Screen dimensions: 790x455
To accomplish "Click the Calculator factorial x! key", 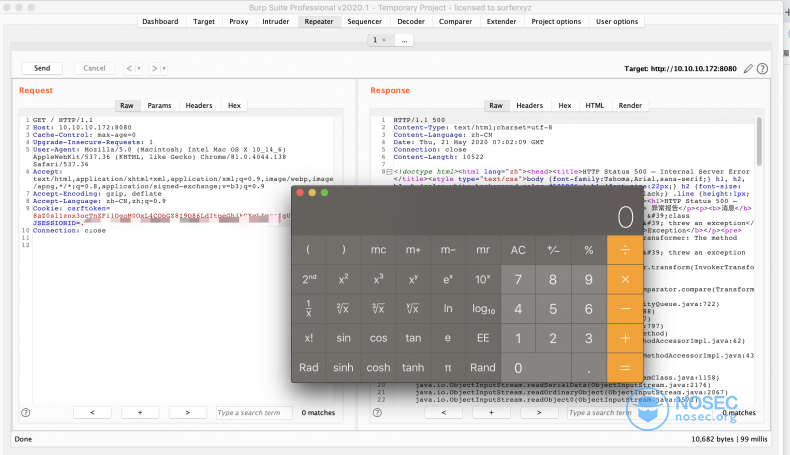I will tap(309, 338).
